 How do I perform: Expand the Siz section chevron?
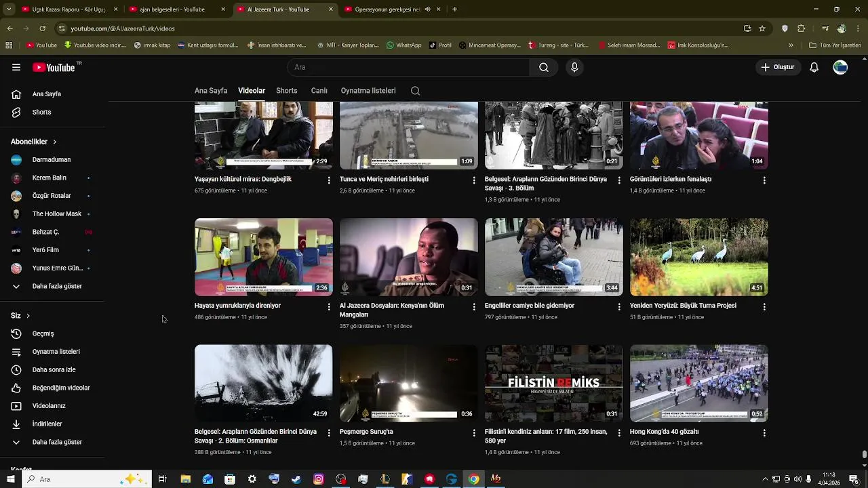point(28,316)
